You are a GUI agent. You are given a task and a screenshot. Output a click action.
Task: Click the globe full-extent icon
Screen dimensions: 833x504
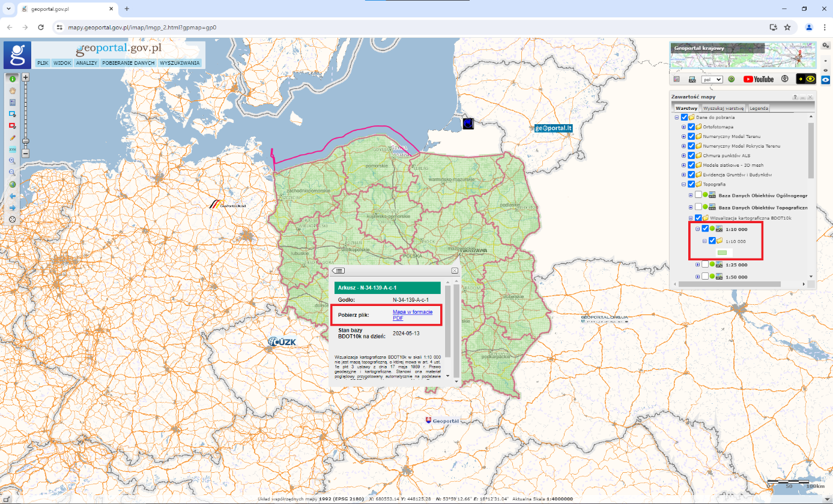tap(12, 184)
